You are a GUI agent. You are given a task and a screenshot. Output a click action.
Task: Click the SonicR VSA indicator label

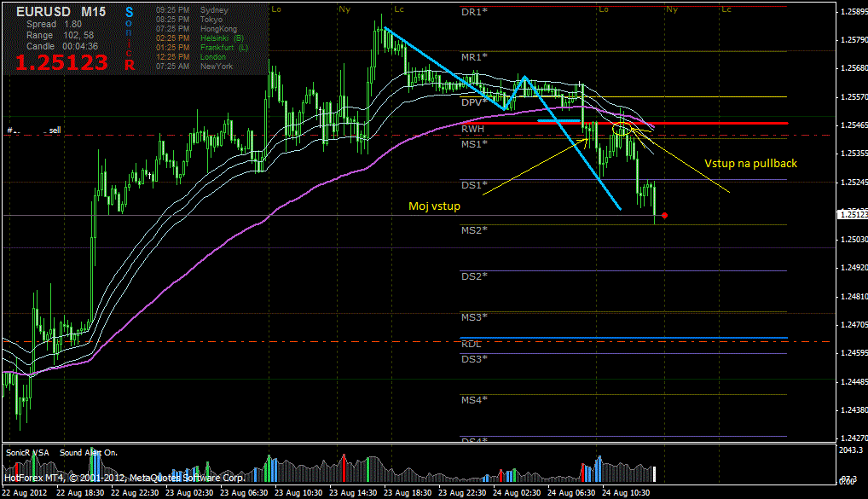[26, 452]
